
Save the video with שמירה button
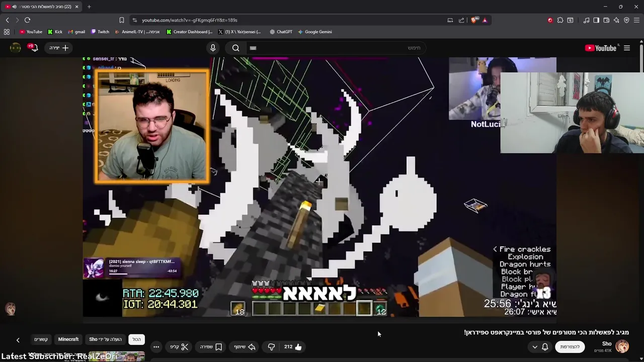(211, 346)
